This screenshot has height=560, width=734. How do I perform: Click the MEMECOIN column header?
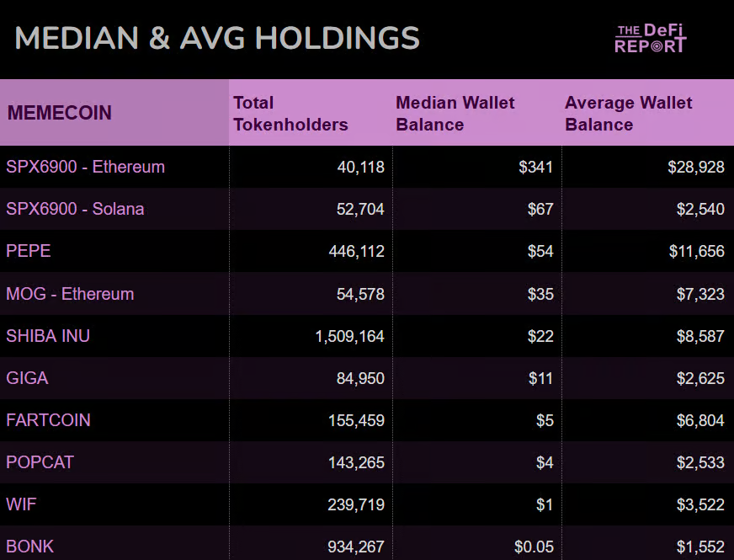(x=60, y=113)
